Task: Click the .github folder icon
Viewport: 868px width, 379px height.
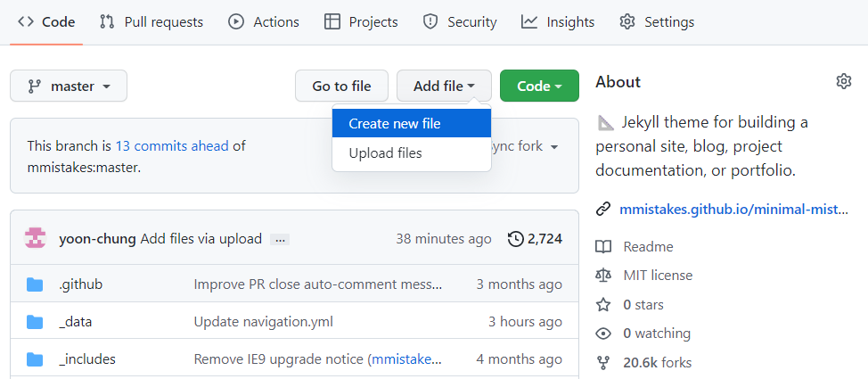Action: (35, 284)
